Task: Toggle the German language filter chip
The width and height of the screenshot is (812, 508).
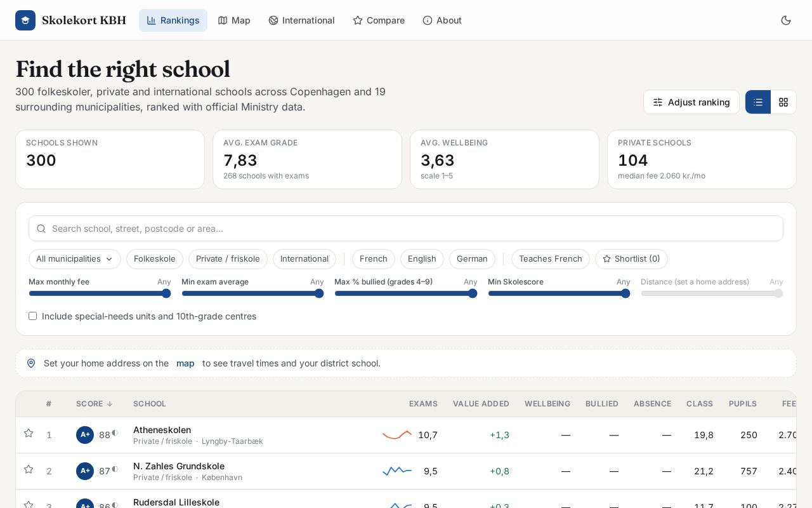Action: pos(472,259)
